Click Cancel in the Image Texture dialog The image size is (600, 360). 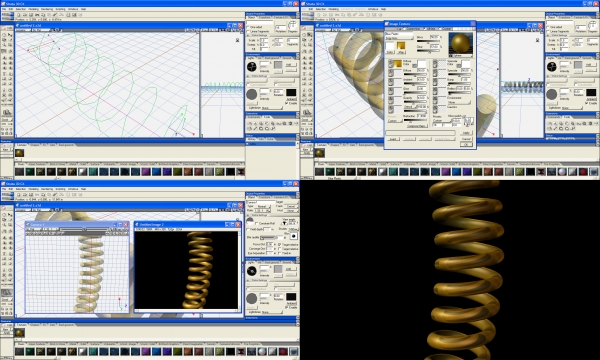pos(466,138)
